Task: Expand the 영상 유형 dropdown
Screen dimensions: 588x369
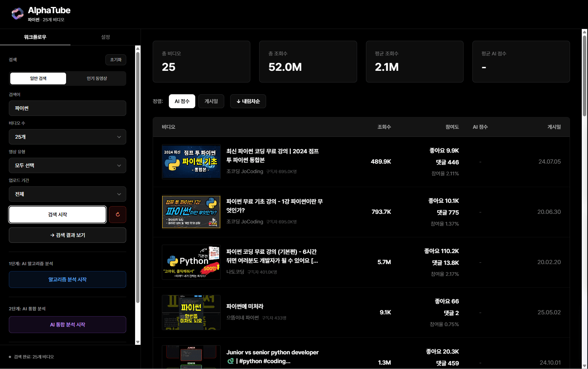Action: 68,165
